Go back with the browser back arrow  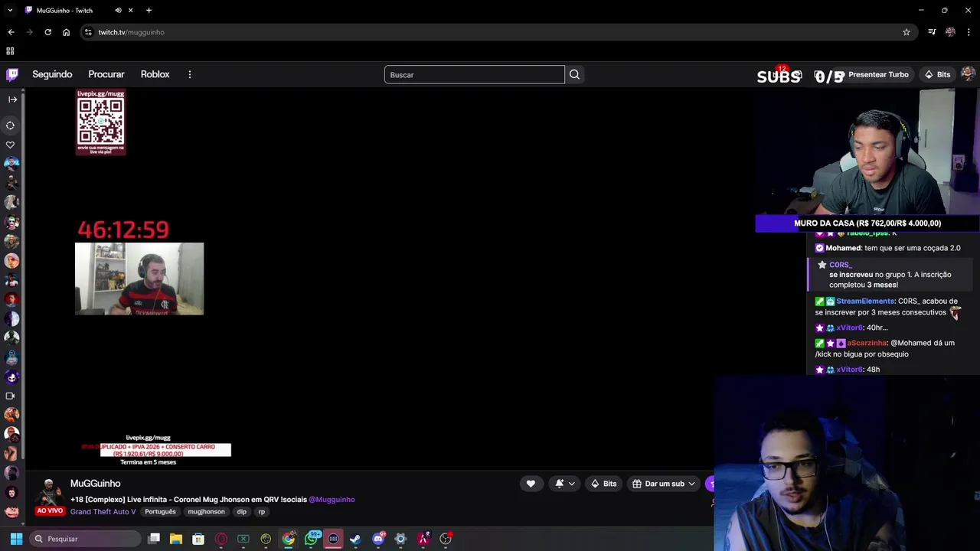tap(11, 32)
